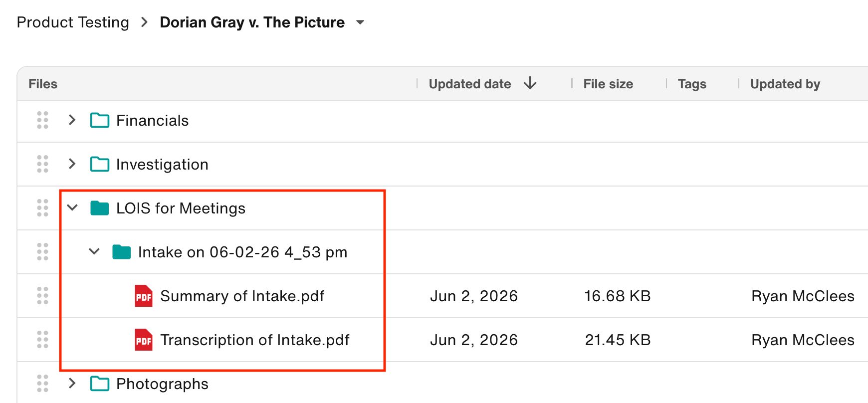The height and width of the screenshot is (403, 868).
Task: Click the drag handle for Photographs row
Action: [x=43, y=384]
